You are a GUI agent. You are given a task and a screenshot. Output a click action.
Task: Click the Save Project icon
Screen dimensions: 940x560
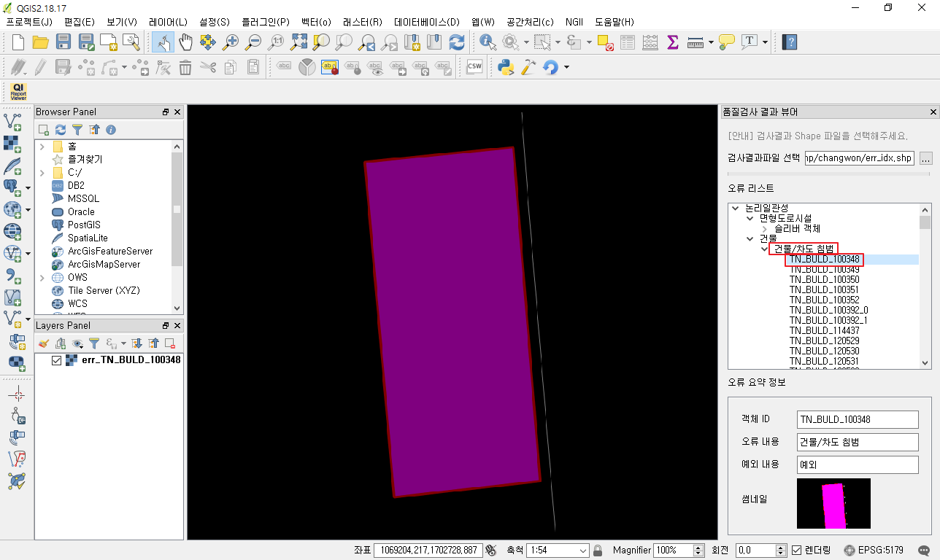tap(63, 42)
